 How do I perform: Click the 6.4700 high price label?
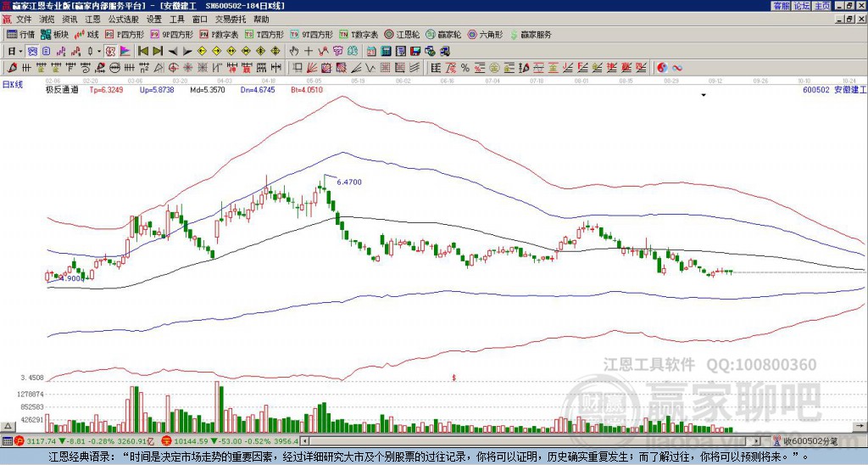tap(348, 182)
